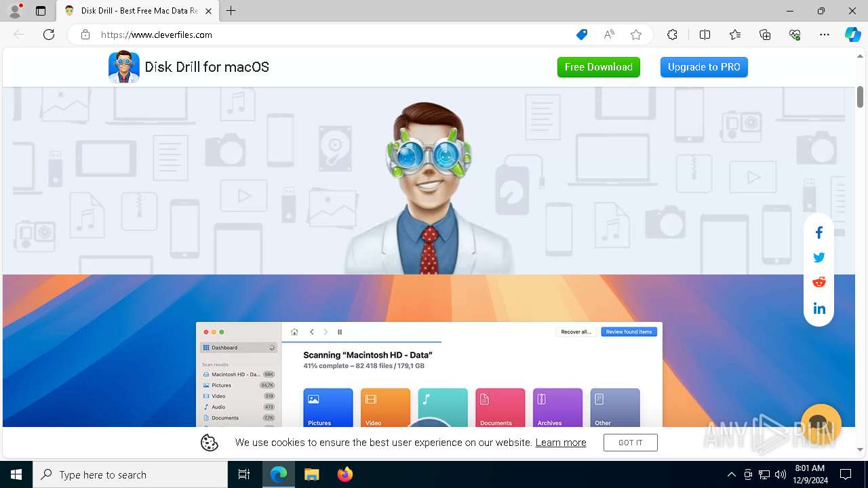This screenshot has width=868, height=488.
Task: Open the volume control icon
Action: click(781, 474)
